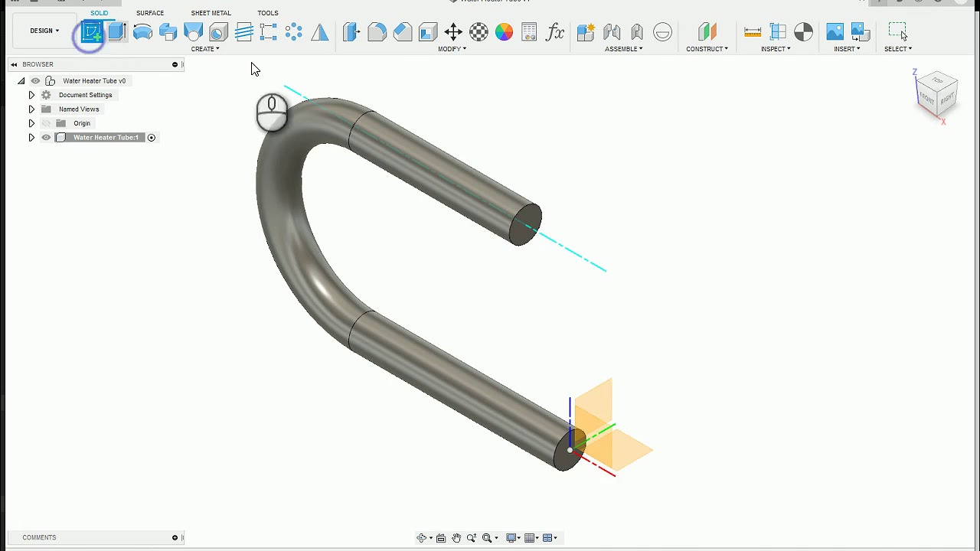
Task: Click the Look At icon in navigation bar
Action: [x=441, y=538]
